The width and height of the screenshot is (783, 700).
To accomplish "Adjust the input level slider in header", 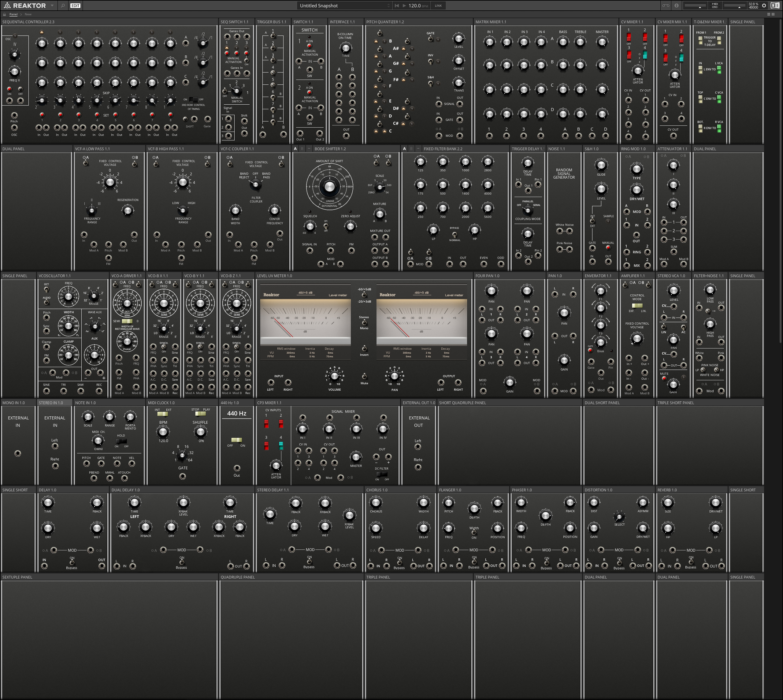I will coord(695,6).
